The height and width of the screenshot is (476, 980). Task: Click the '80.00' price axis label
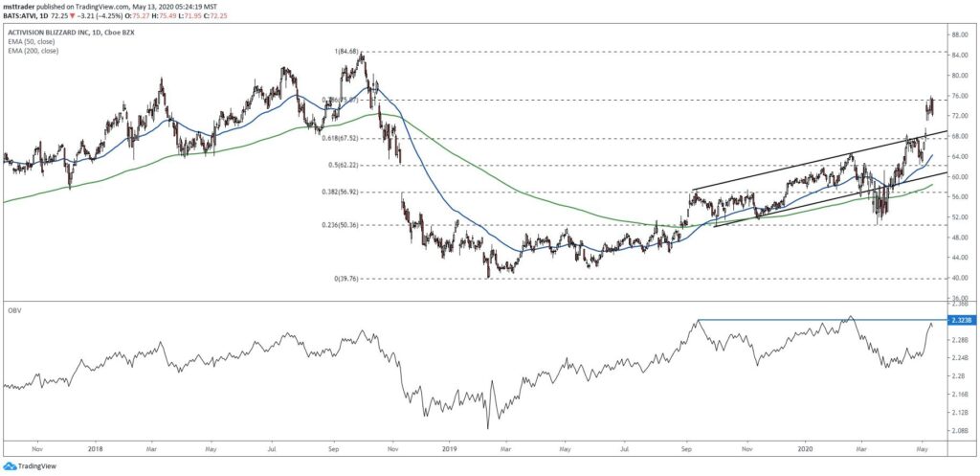959,75
